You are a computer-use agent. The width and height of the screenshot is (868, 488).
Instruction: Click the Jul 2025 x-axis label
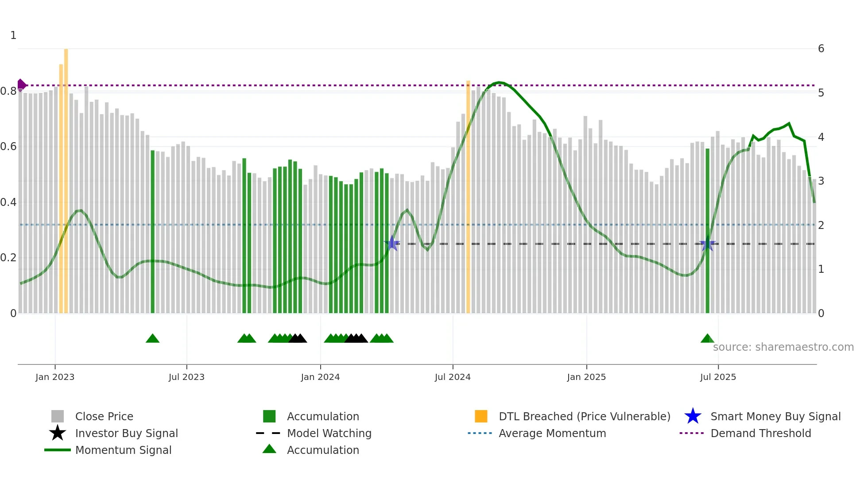pos(718,377)
